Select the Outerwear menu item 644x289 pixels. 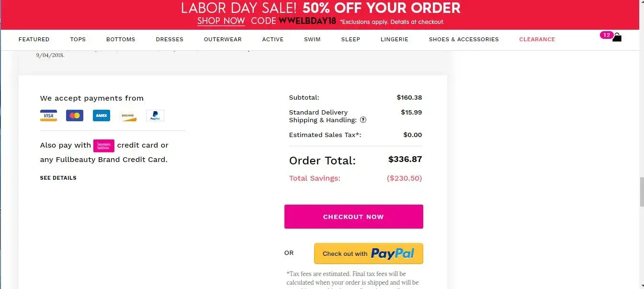(223, 39)
